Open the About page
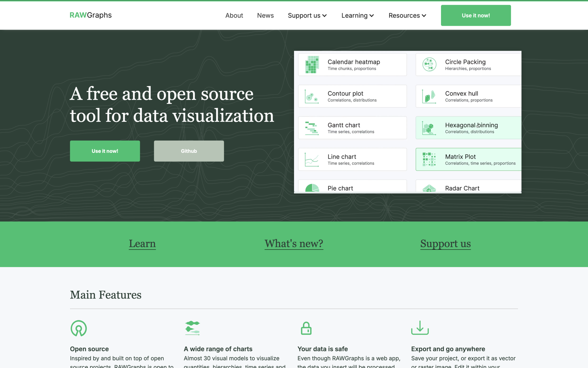The image size is (588, 368). click(234, 16)
